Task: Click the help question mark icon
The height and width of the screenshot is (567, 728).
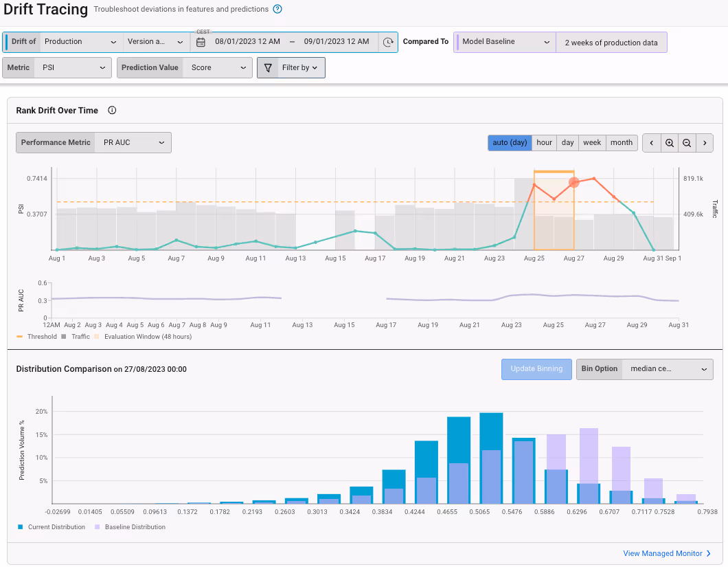Action: (x=277, y=10)
